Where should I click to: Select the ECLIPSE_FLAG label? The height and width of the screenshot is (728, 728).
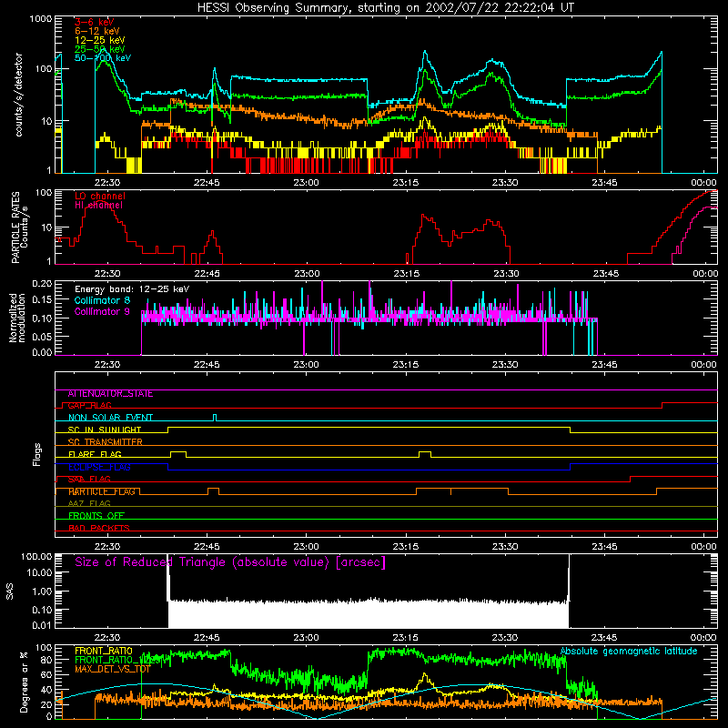(x=99, y=467)
